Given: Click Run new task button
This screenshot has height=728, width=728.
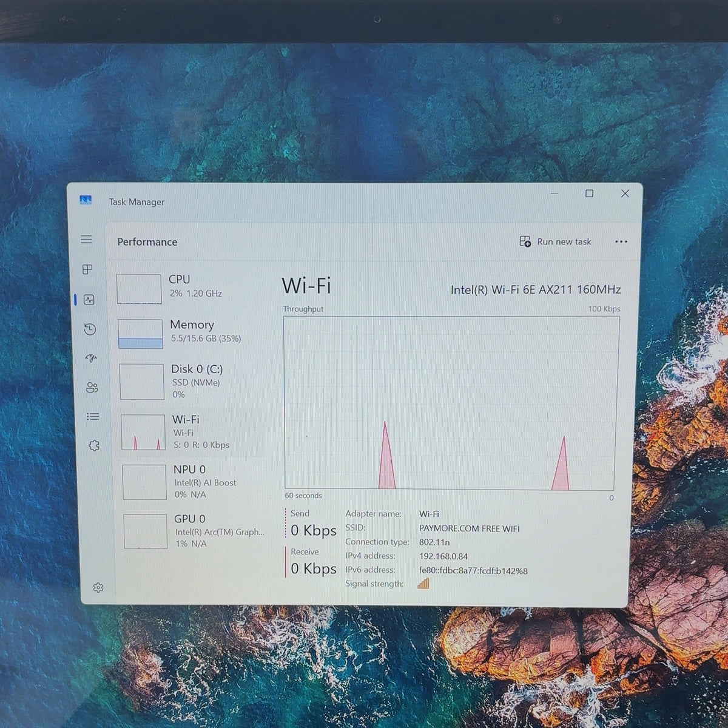Looking at the screenshot, I should click(x=555, y=241).
